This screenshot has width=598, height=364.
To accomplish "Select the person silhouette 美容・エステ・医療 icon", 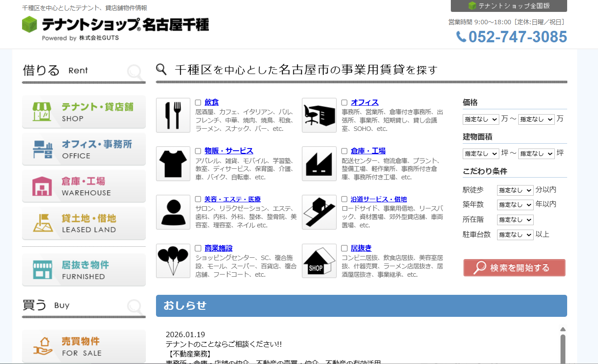I will click(x=173, y=212).
